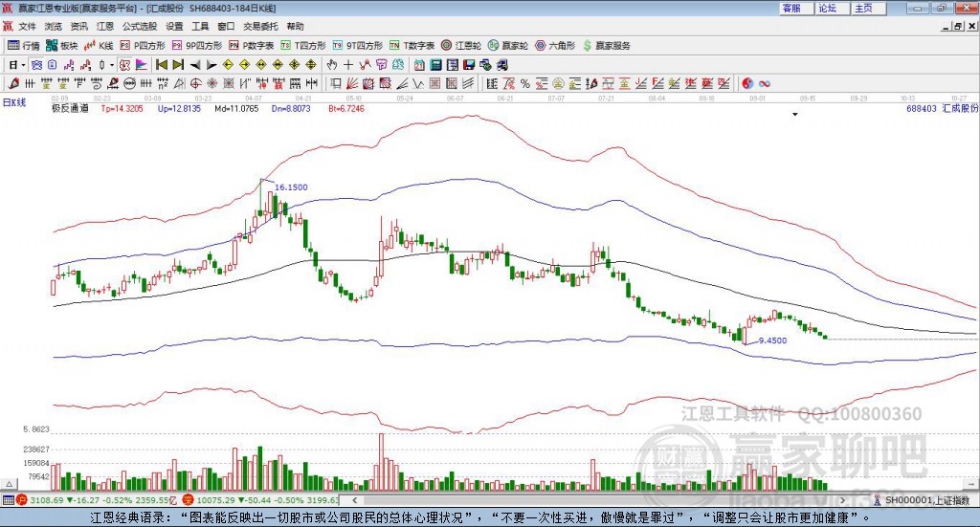Click the triangle compass tool icon
The width and height of the screenshot is (980, 527).
pyautogui.click(x=179, y=83)
